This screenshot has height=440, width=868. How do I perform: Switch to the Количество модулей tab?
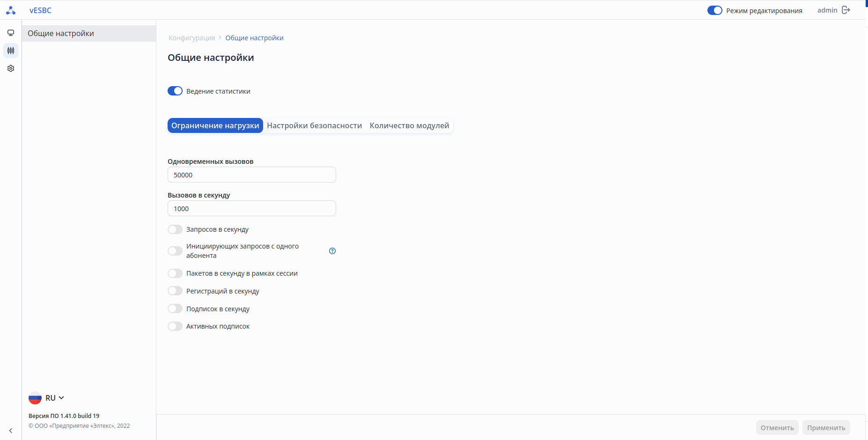coord(409,125)
